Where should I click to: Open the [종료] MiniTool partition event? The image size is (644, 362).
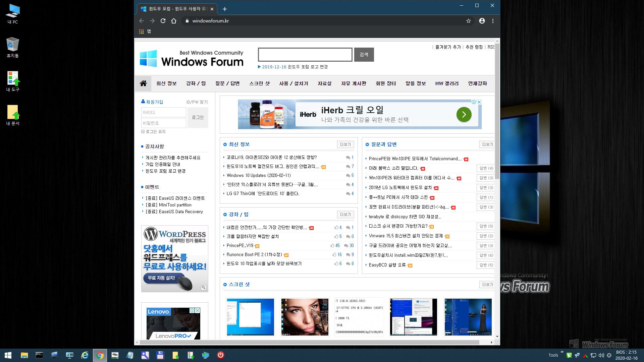point(168,205)
